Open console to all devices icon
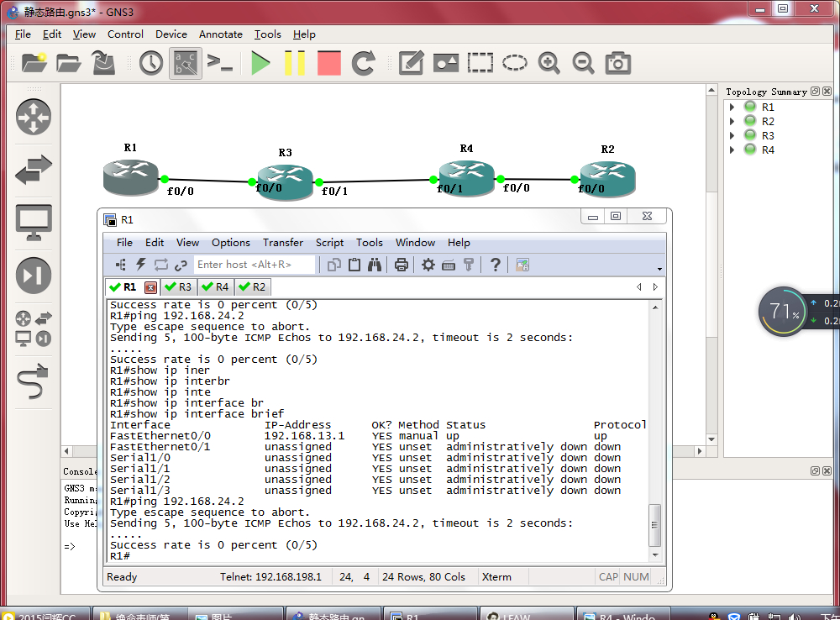 click(x=219, y=63)
